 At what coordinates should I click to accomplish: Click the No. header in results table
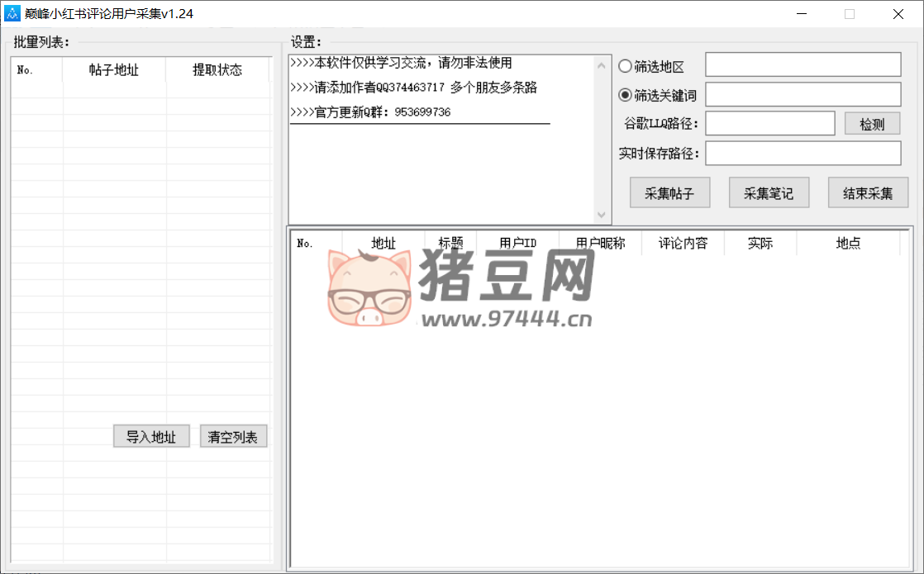[x=317, y=243]
